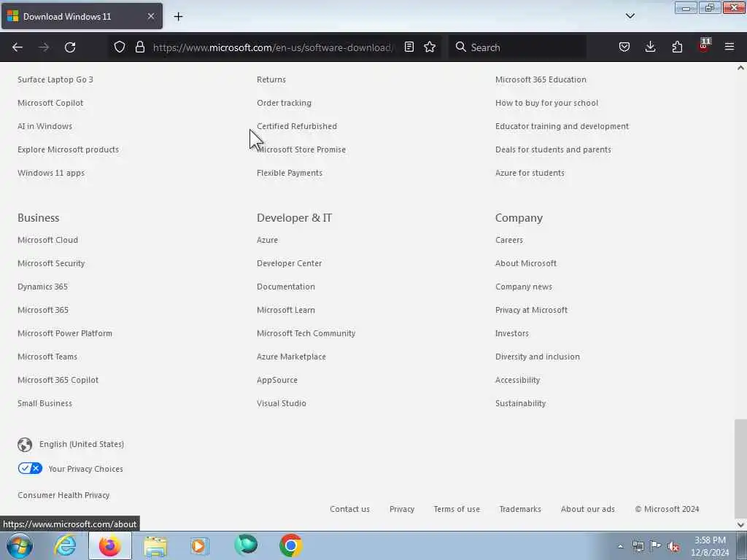Expand the list all tabs chevron
Screen dimensions: 747x560
click(x=630, y=16)
